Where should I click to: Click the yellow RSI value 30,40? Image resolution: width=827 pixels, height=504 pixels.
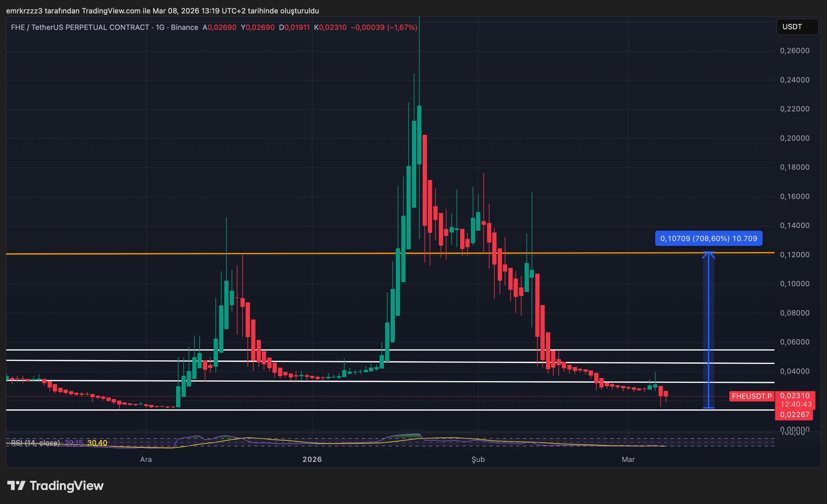click(x=97, y=443)
